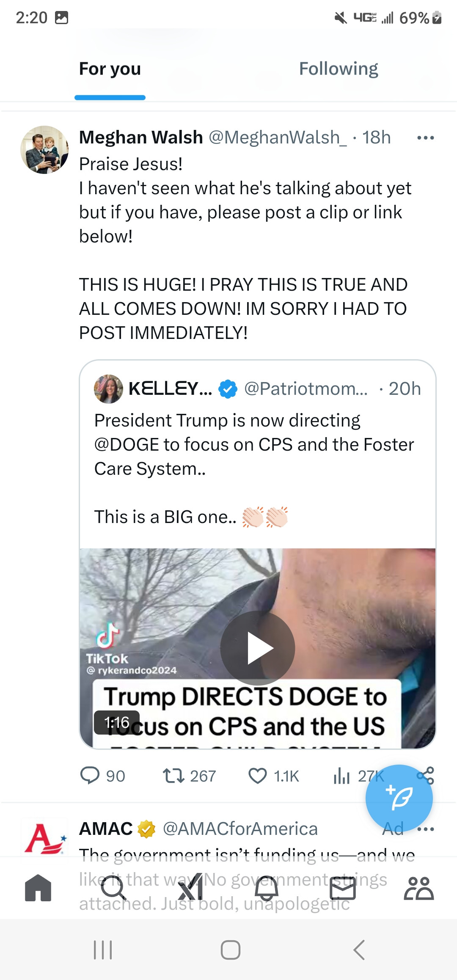Play the TikTok video about DOGE
Viewport: 457px width, 980px height.
tap(257, 648)
